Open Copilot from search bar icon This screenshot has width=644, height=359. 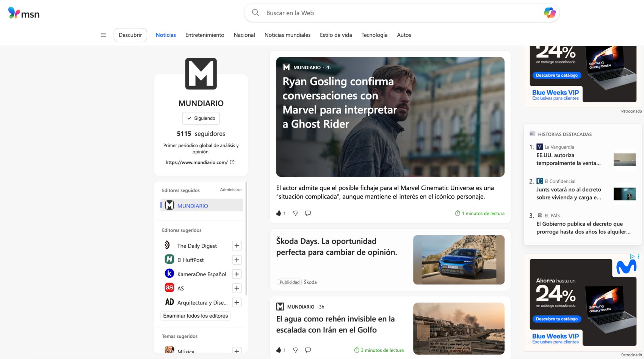coord(549,13)
